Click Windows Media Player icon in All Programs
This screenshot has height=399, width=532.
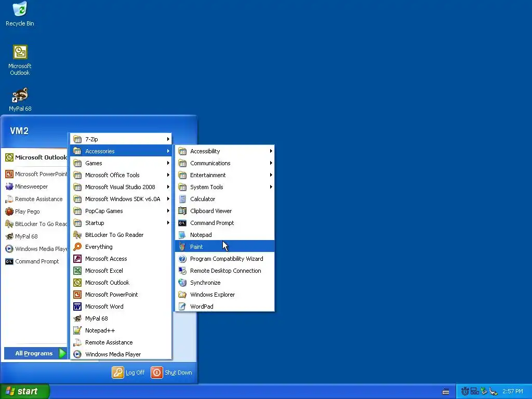pos(77,354)
